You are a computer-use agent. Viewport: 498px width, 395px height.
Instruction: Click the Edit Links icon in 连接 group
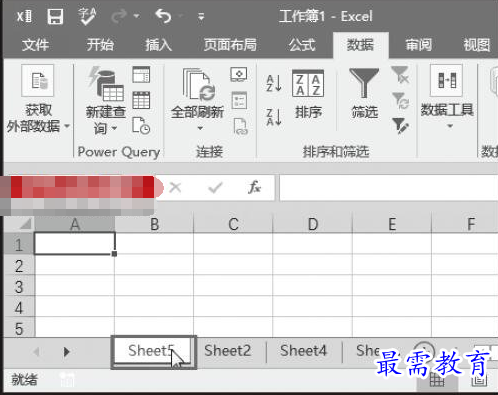coord(240,126)
